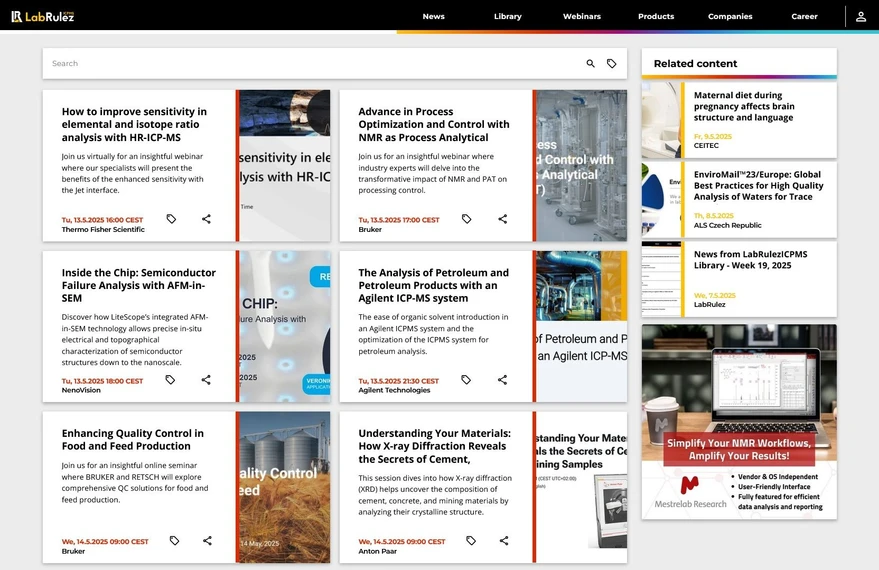Image resolution: width=879 pixels, height=570 pixels.
Task: Open the Library menu
Action: click(x=508, y=16)
